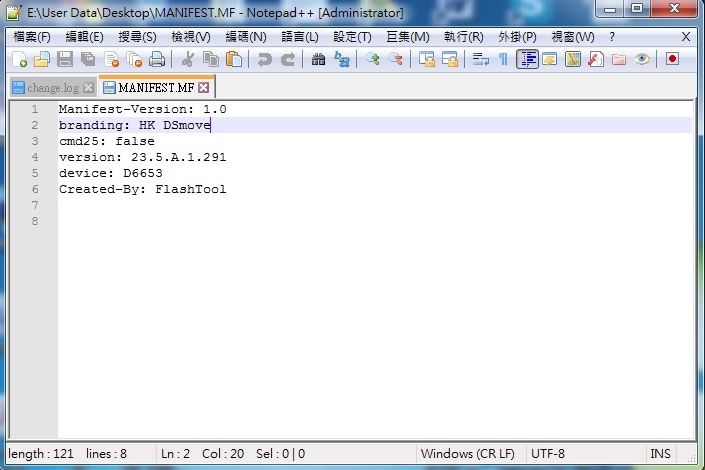Click the Close All documents toolbar icon
The height and width of the screenshot is (470, 705).
coord(134,59)
